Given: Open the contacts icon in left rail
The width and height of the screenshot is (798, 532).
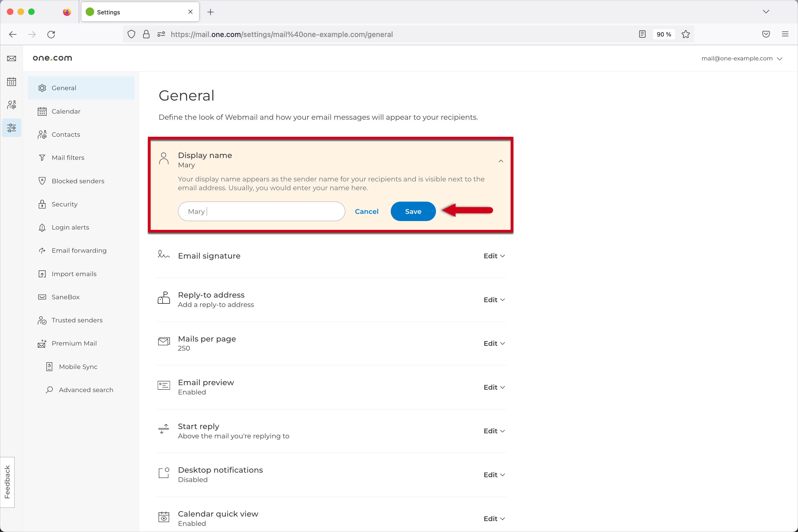Looking at the screenshot, I should 11,105.
